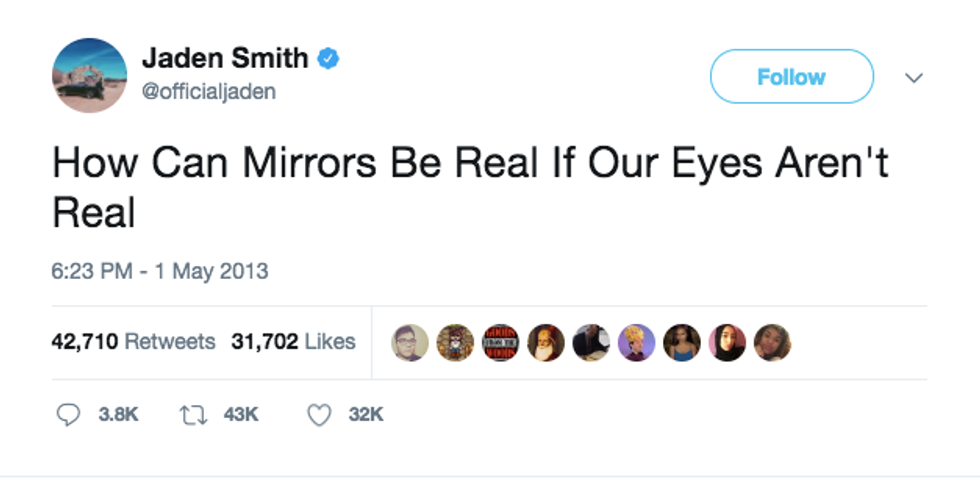Open the Jaden Smith display name link
The width and height of the screenshot is (980, 488).
pyautogui.click(x=225, y=59)
